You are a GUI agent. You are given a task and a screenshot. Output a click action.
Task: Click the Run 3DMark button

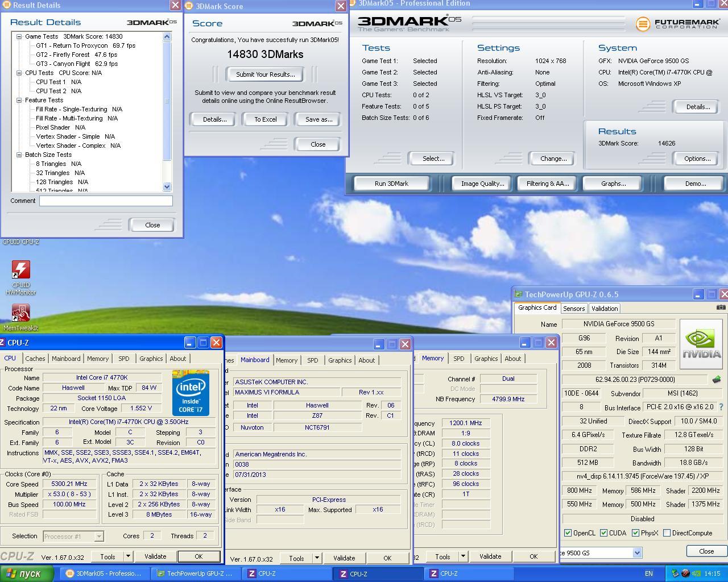(x=391, y=184)
